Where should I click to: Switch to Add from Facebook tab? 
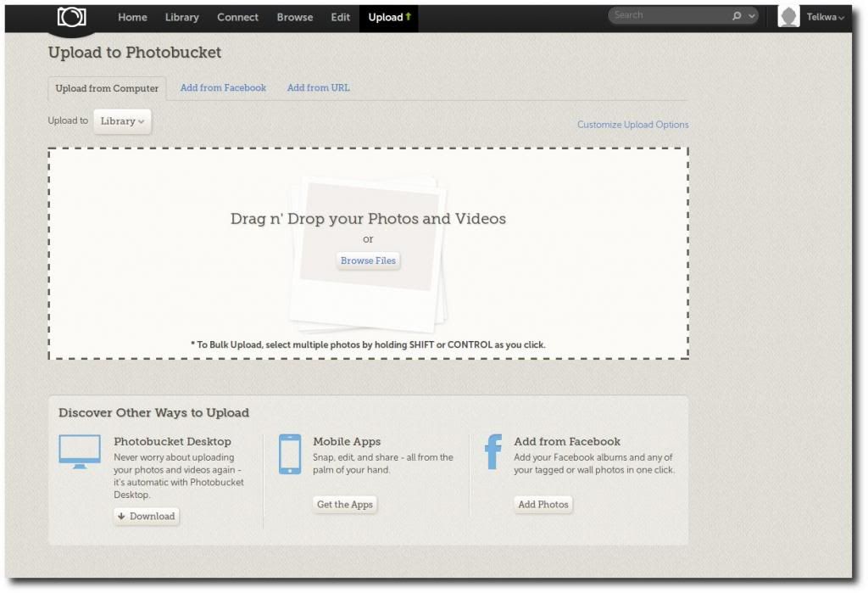223,87
